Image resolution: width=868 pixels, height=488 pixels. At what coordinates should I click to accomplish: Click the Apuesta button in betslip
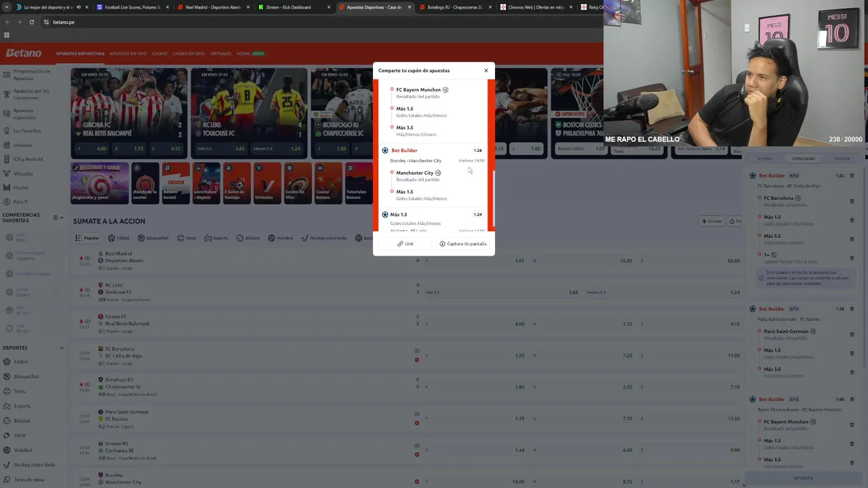pyautogui.click(x=804, y=478)
